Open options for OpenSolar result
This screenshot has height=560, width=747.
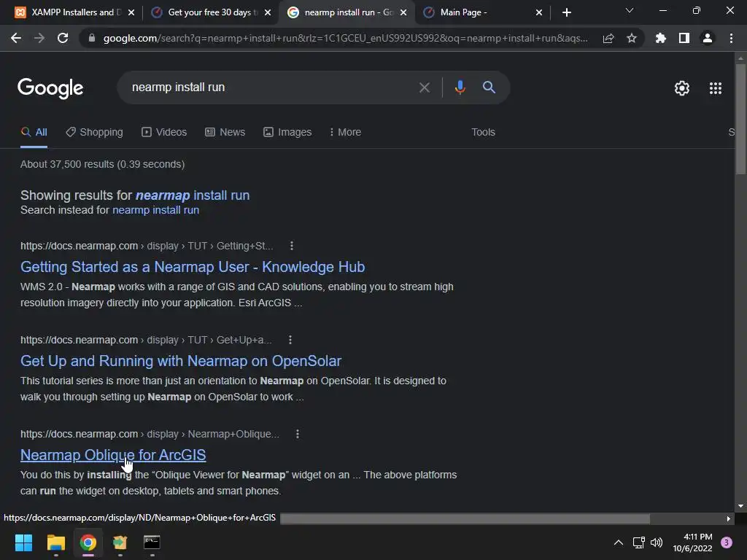click(x=290, y=340)
